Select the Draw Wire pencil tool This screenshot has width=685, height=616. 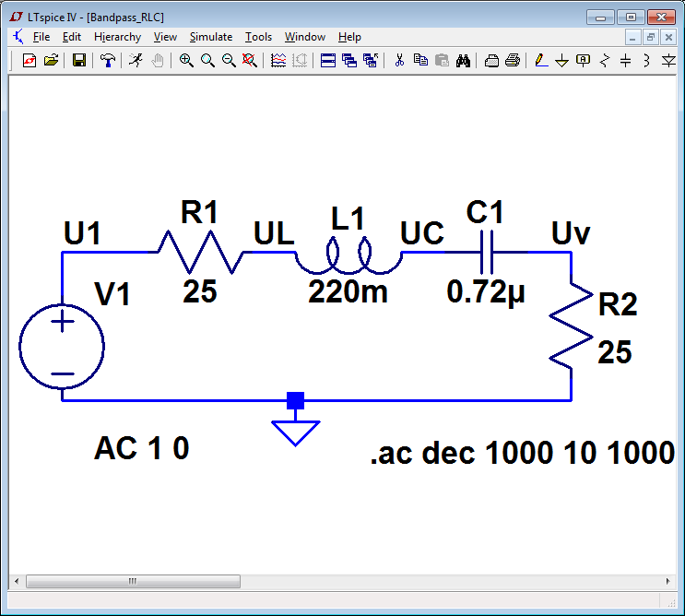pos(540,60)
